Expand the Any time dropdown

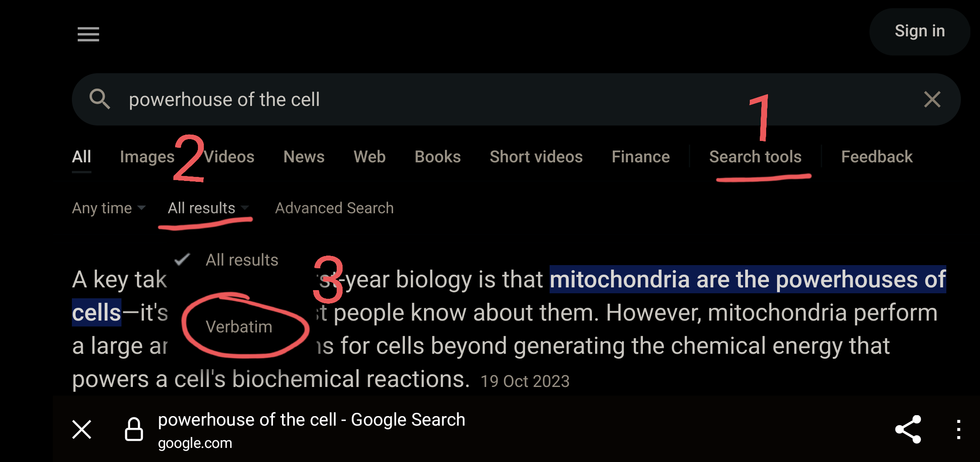coord(108,208)
